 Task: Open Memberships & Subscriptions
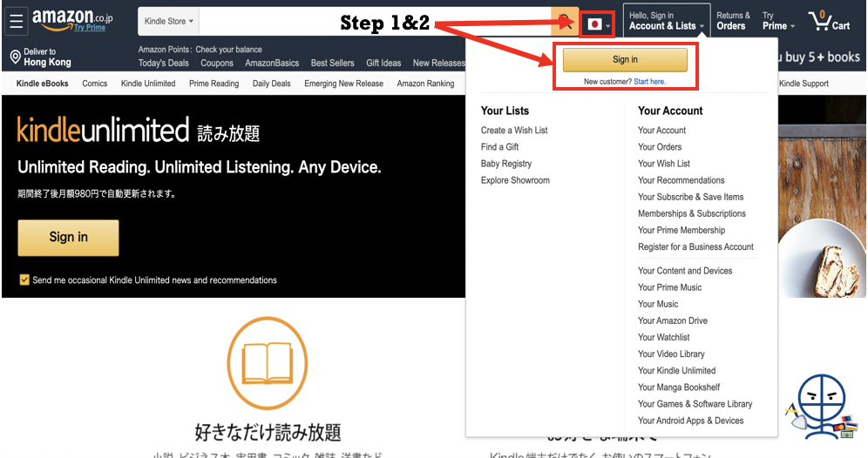pos(691,213)
